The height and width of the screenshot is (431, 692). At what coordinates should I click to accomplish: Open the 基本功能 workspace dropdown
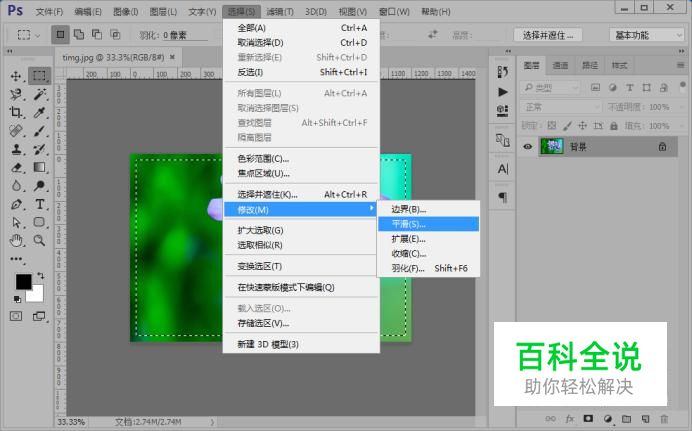click(647, 35)
